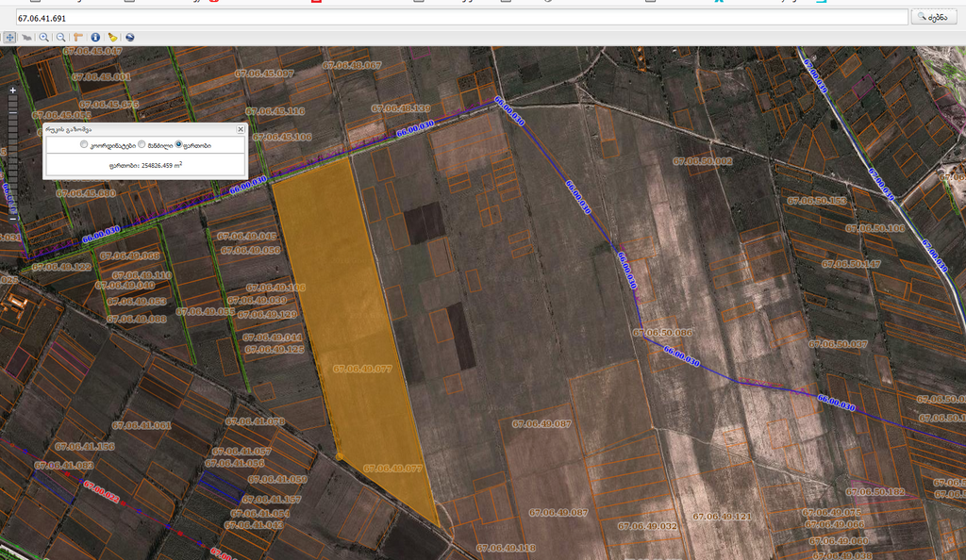The image size is (966, 560).
Task: Click parcel label 67.06.49.121 on map
Action: [x=722, y=516]
